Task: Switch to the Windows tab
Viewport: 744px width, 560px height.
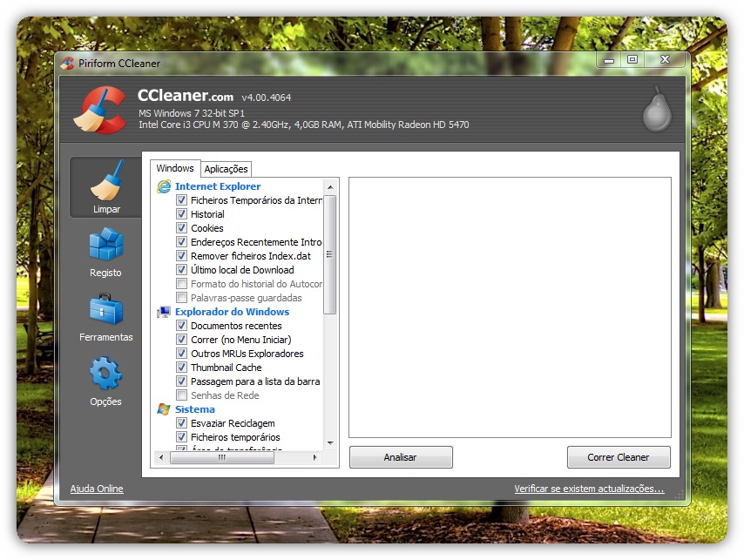Action: pyautogui.click(x=175, y=168)
